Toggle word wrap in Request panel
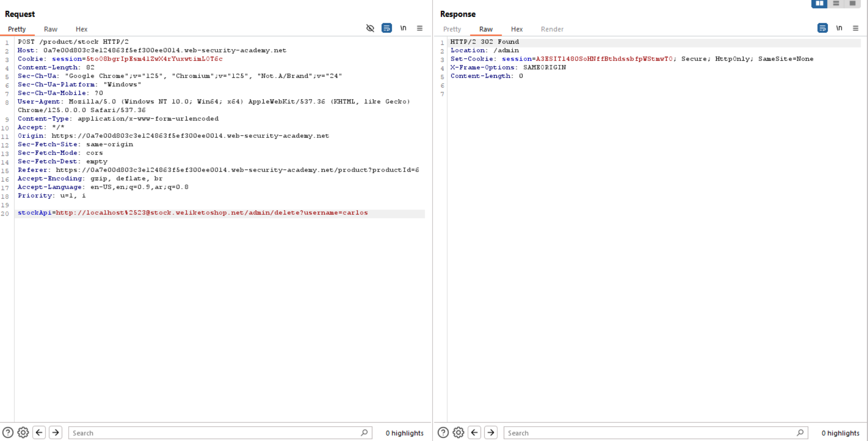 pos(387,28)
